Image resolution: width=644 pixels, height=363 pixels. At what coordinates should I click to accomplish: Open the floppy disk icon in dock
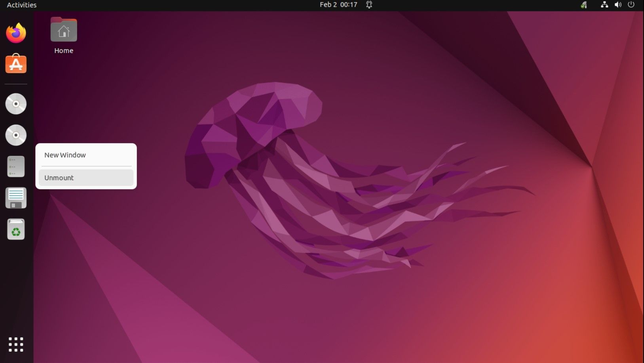[x=16, y=198]
